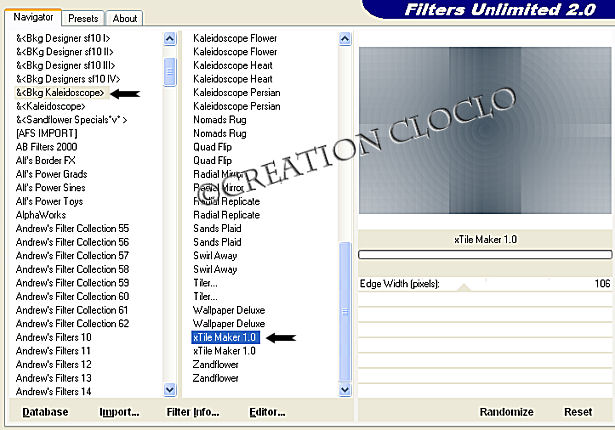615x430 pixels.
Task: Select the &<Bkg Kaleidoscope> category
Action: click(x=60, y=93)
